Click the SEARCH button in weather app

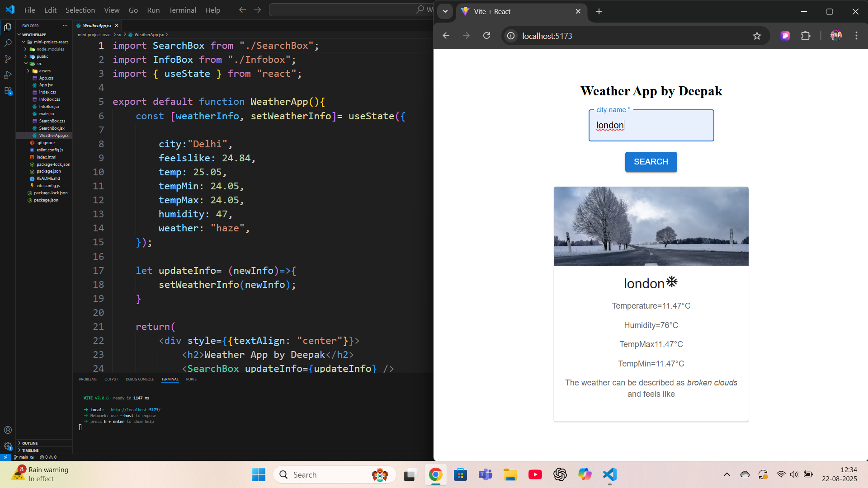click(651, 162)
